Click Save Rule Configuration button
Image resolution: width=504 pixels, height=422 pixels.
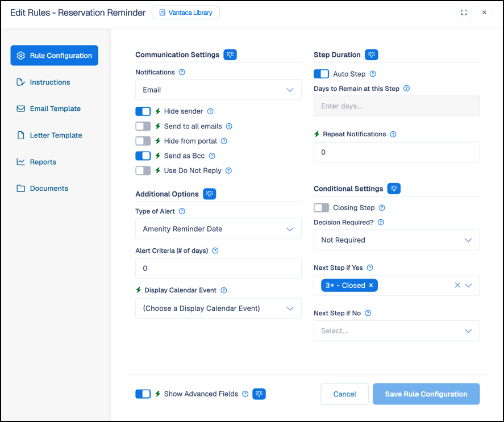tap(426, 394)
